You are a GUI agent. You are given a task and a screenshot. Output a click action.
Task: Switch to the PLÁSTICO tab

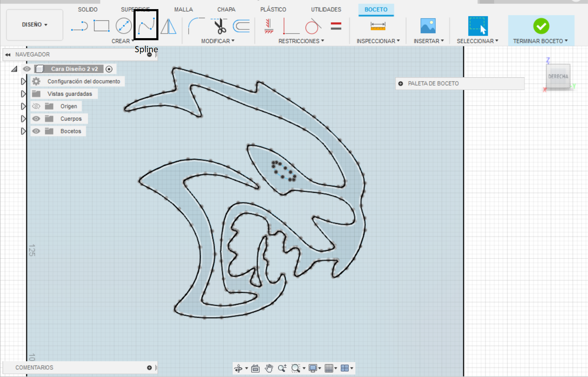point(273,10)
